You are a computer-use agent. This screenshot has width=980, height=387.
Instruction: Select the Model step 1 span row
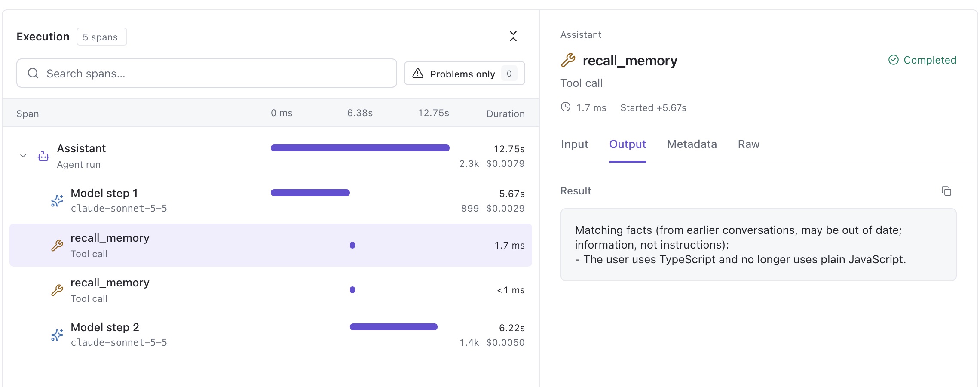[x=271, y=200]
